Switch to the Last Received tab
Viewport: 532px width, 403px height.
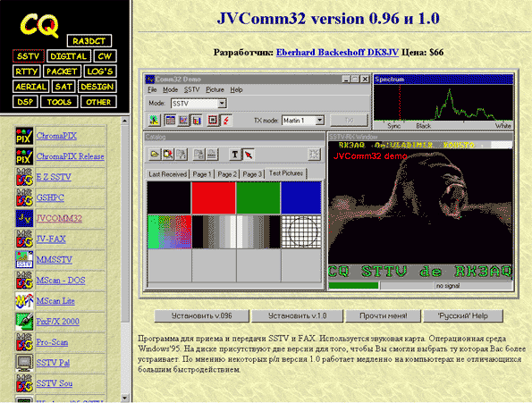tap(167, 174)
